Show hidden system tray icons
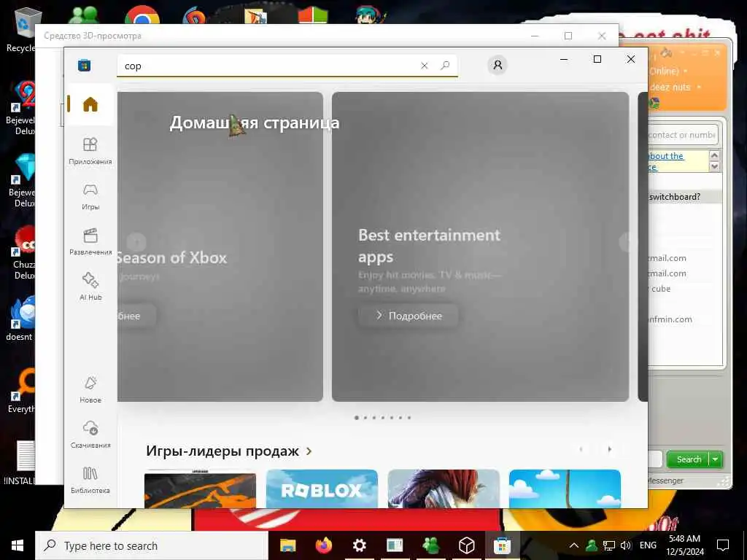Image resolution: width=747 pixels, height=560 pixels. (574, 545)
